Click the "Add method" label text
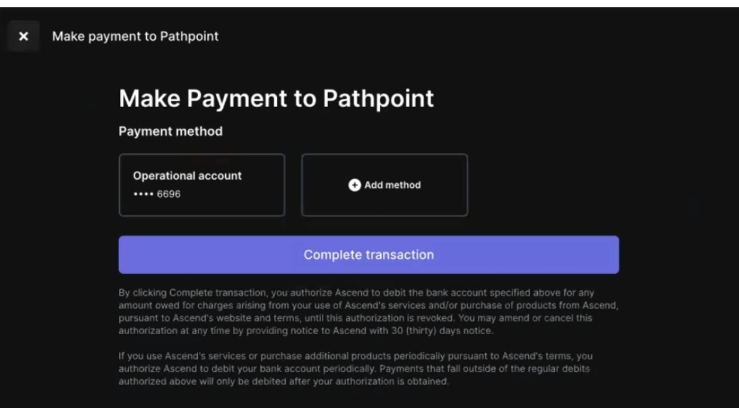739x408 pixels. [392, 185]
